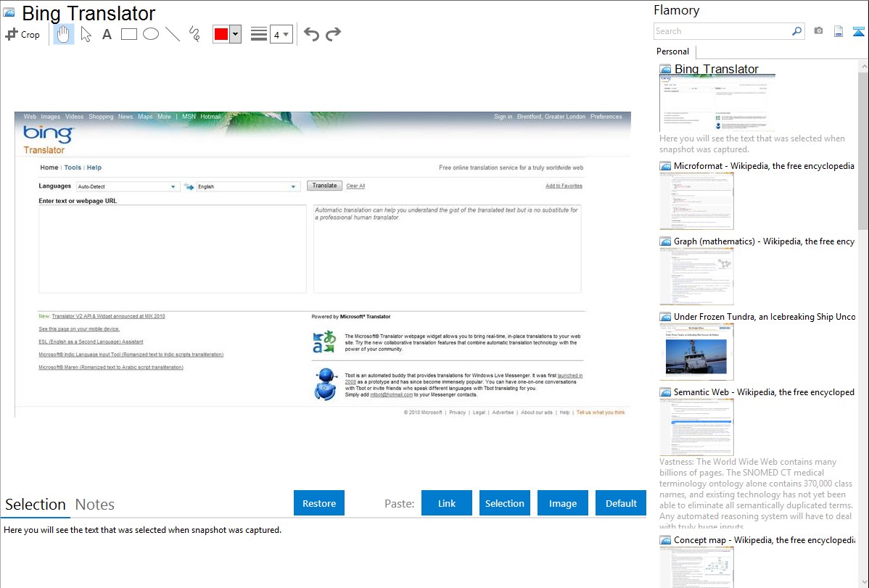Click the red color swatch

click(221, 34)
